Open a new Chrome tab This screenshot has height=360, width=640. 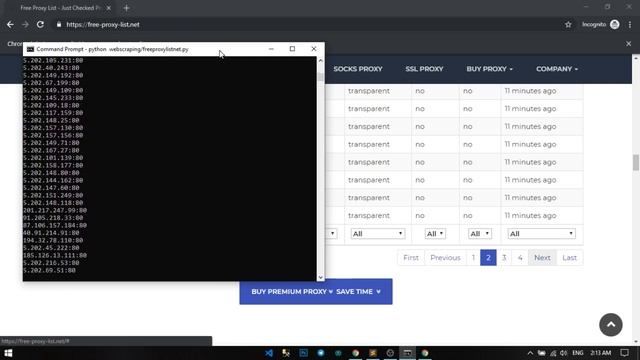click(x=126, y=8)
